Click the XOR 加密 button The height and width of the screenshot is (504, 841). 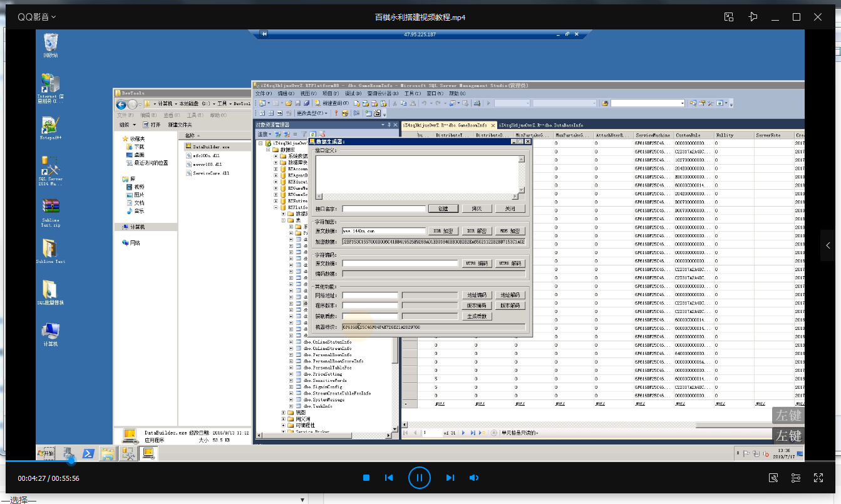click(443, 231)
